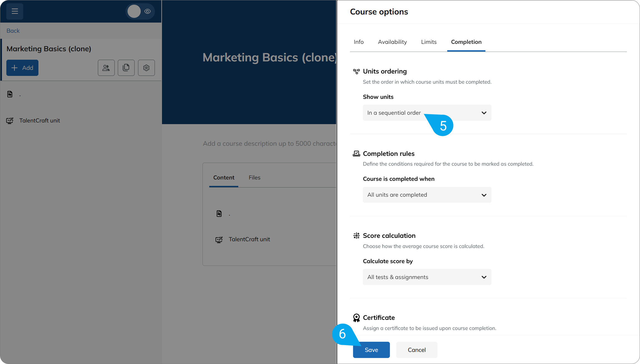Open Calculate score by dropdown

[427, 277]
